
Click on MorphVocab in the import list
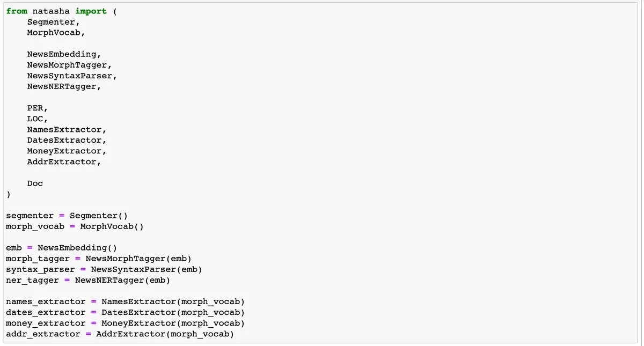pyautogui.click(x=56, y=33)
